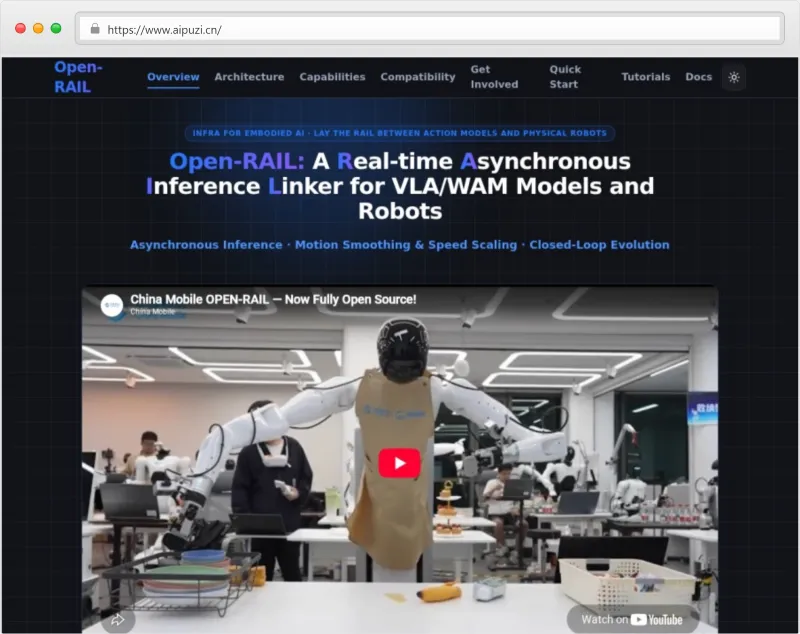Click the green maximize window button

click(x=56, y=29)
